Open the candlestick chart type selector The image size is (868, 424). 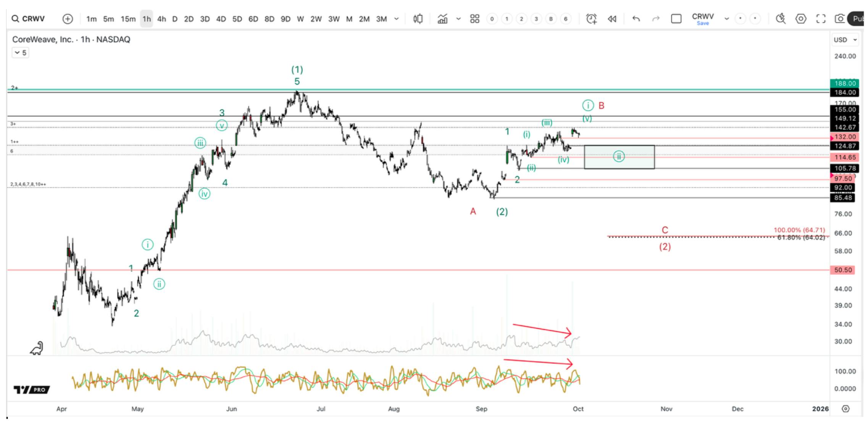coord(418,19)
